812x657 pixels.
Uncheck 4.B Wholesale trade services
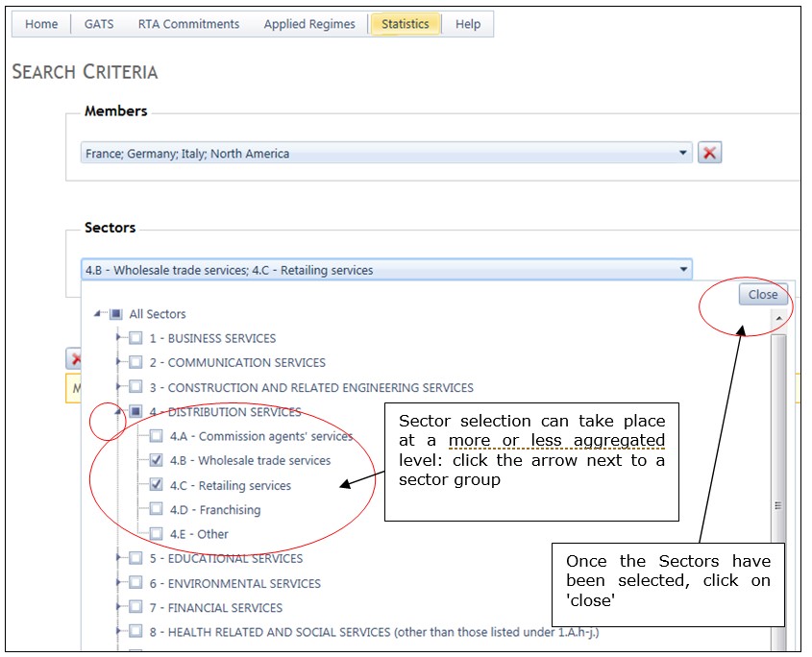click(x=156, y=460)
